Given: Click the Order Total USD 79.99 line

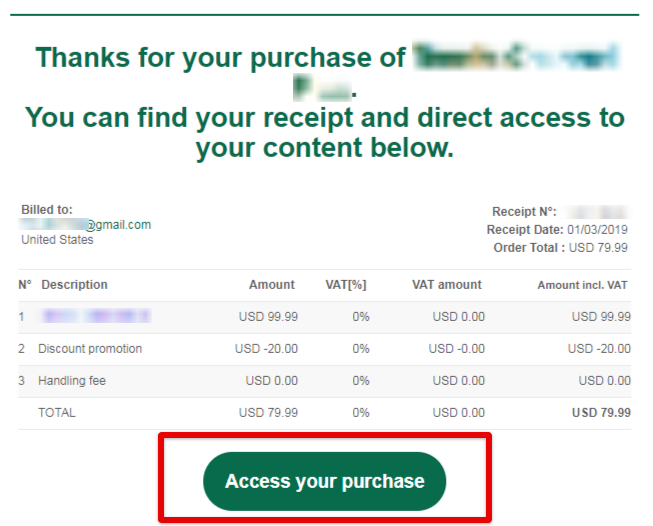Looking at the screenshot, I should (563, 248).
